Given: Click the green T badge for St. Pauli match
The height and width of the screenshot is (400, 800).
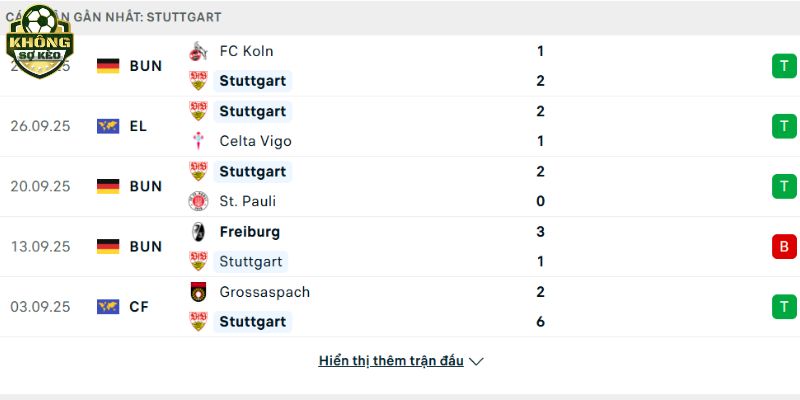Looking at the screenshot, I should (x=783, y=186).
